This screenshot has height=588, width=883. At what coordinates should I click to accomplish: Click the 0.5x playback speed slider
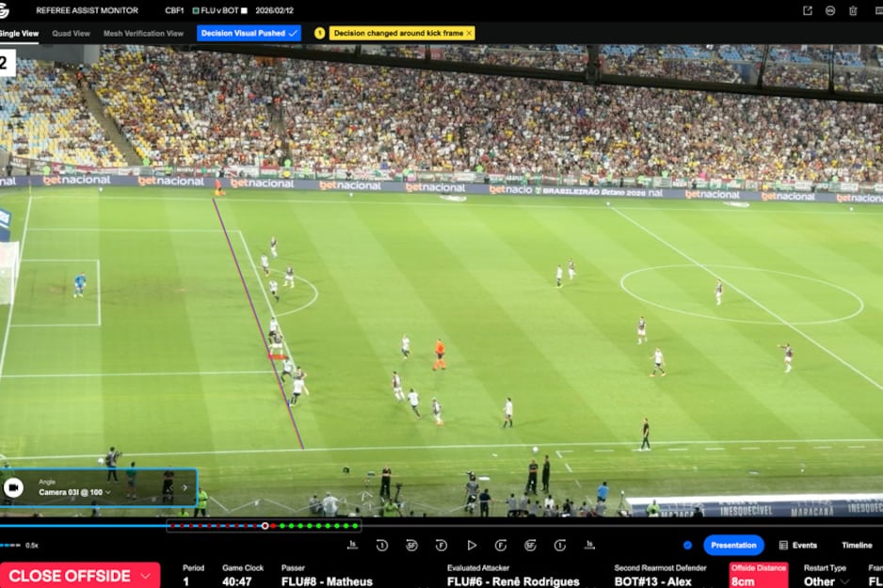pos(9,545)
